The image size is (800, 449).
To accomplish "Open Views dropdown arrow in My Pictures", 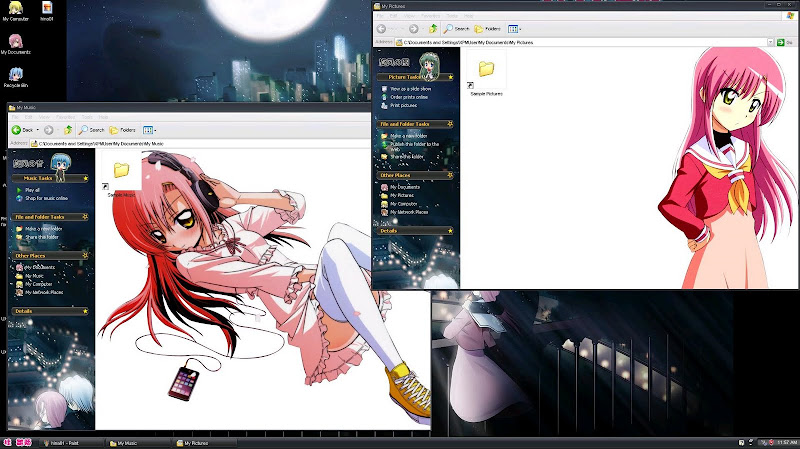I will point(520,29).
